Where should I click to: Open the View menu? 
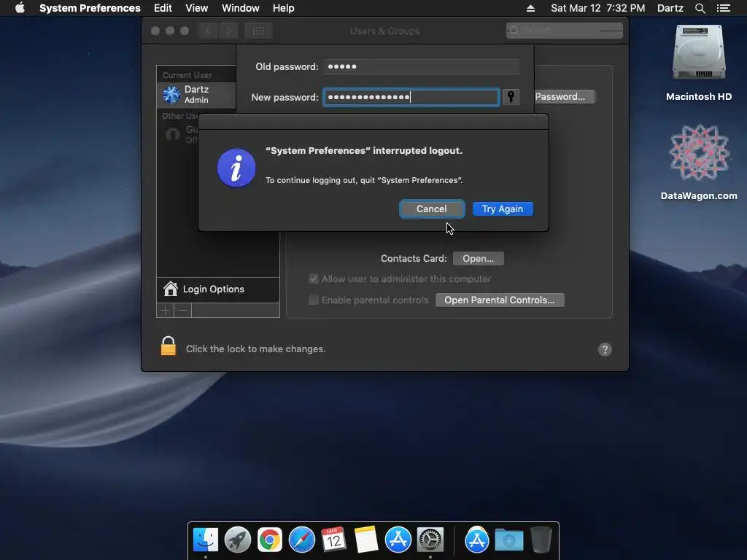pos(197,8)
